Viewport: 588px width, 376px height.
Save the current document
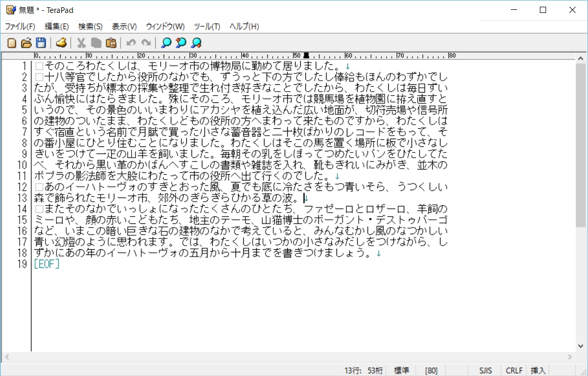coord(41,43)
